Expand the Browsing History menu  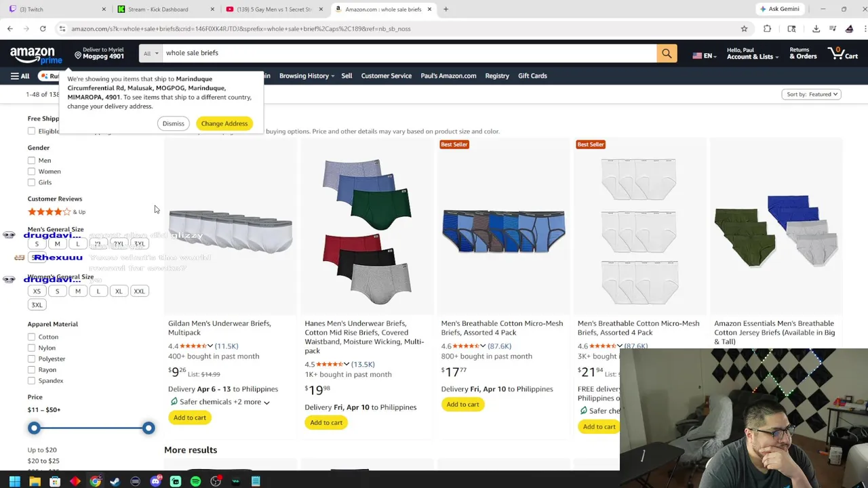(x=307, y=76)
